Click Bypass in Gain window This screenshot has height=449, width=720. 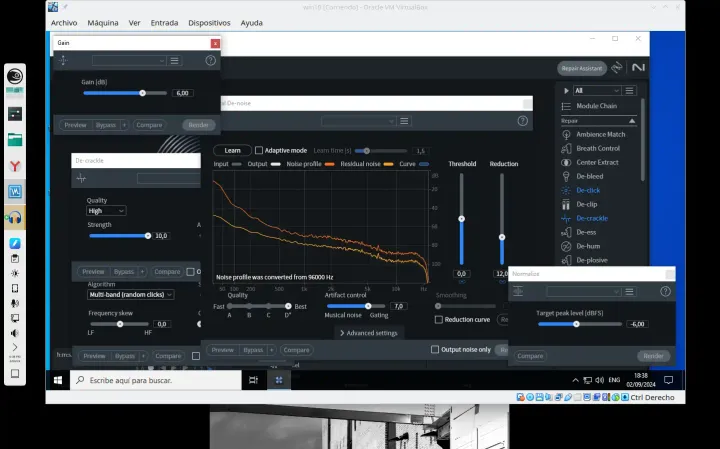pos(106,125)
